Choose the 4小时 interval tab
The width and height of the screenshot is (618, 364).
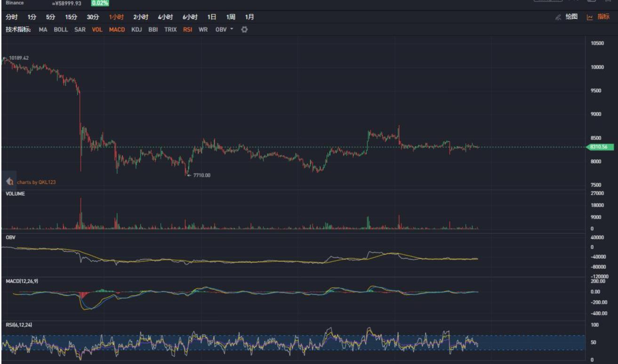coord(165,17)
